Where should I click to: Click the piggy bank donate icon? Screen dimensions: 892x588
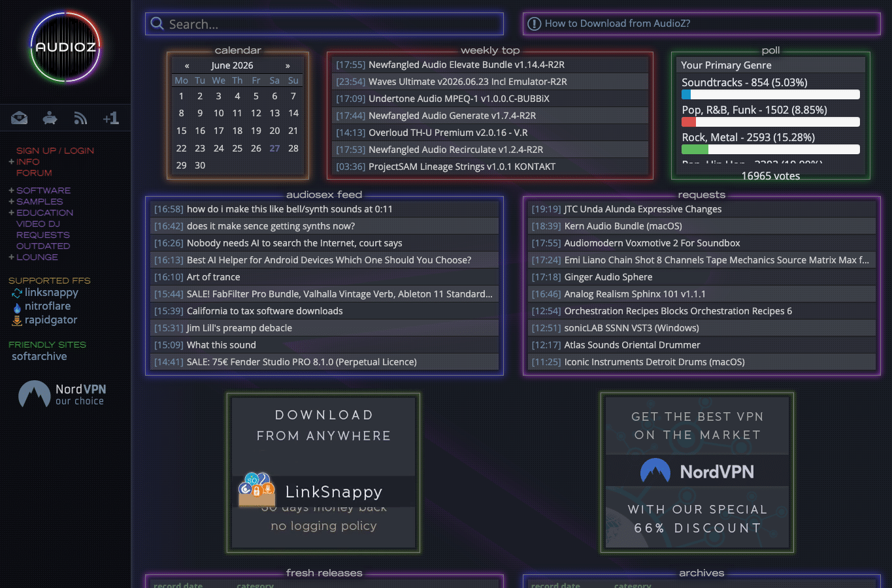[x=50, y=118]
